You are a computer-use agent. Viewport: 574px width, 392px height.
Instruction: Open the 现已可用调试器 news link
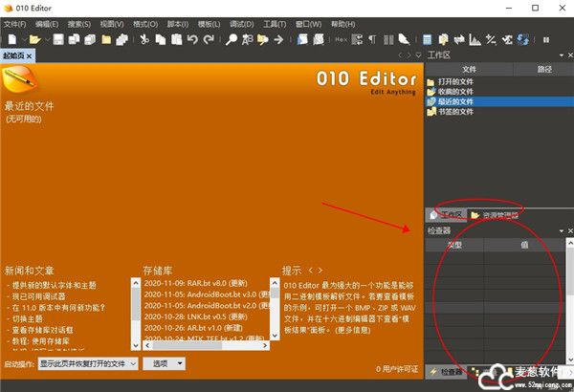point(39,296)
